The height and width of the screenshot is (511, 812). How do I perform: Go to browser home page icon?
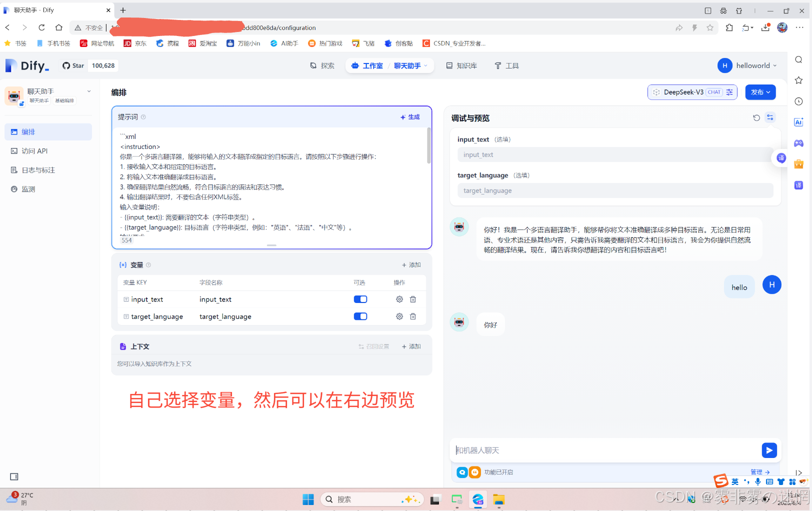[59, 27]
